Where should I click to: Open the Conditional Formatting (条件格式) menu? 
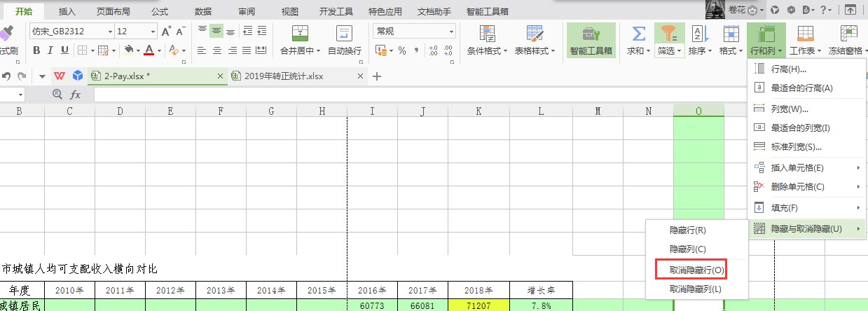tap(487, 40)
